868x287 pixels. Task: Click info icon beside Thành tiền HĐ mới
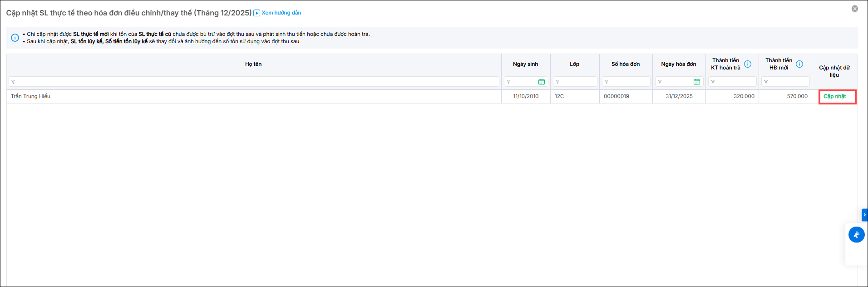click(799, 64)
